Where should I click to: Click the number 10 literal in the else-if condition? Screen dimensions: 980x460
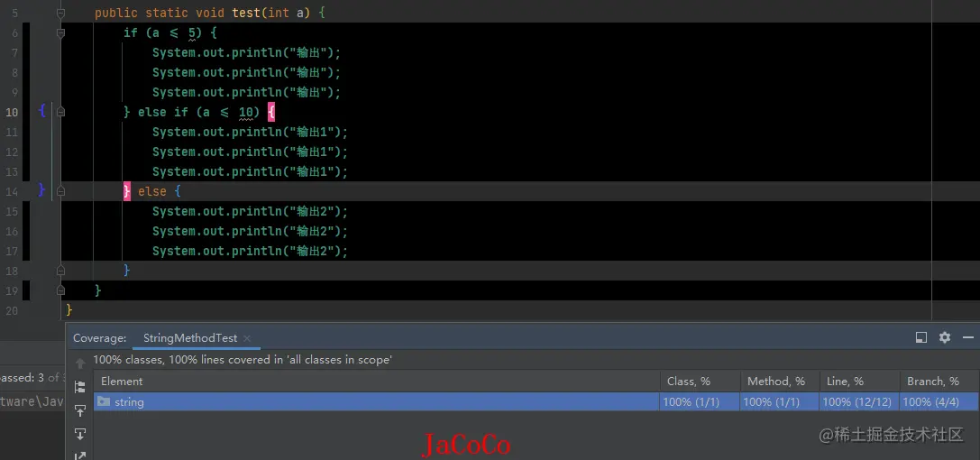pos(246,113)
